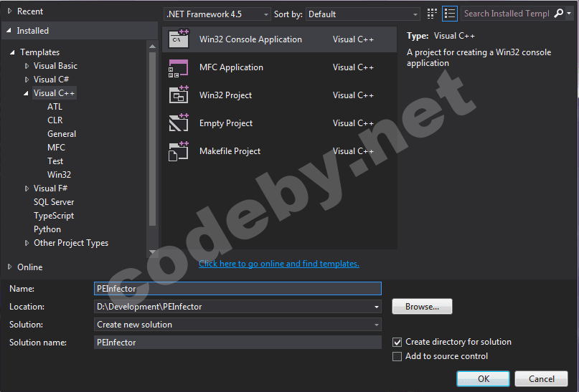Switch to small icons grid view
Image resolution: width=579 pixels, height=392 pixels.
tap(432, 14)
